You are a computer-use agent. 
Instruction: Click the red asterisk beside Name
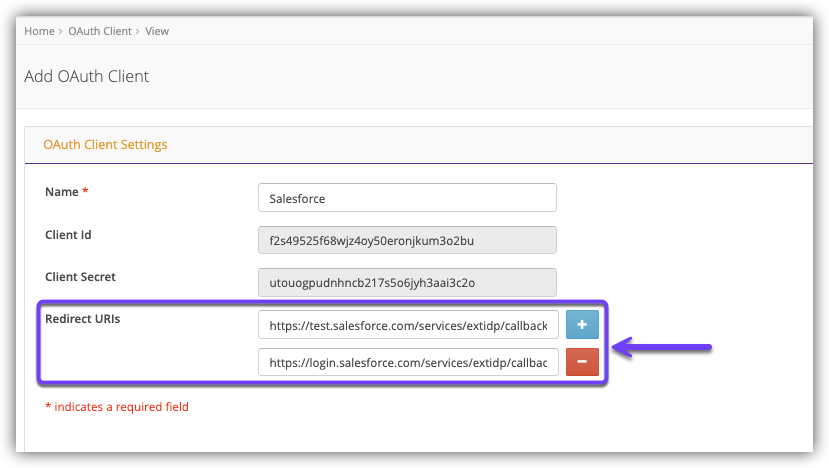(x=85, y=191)
